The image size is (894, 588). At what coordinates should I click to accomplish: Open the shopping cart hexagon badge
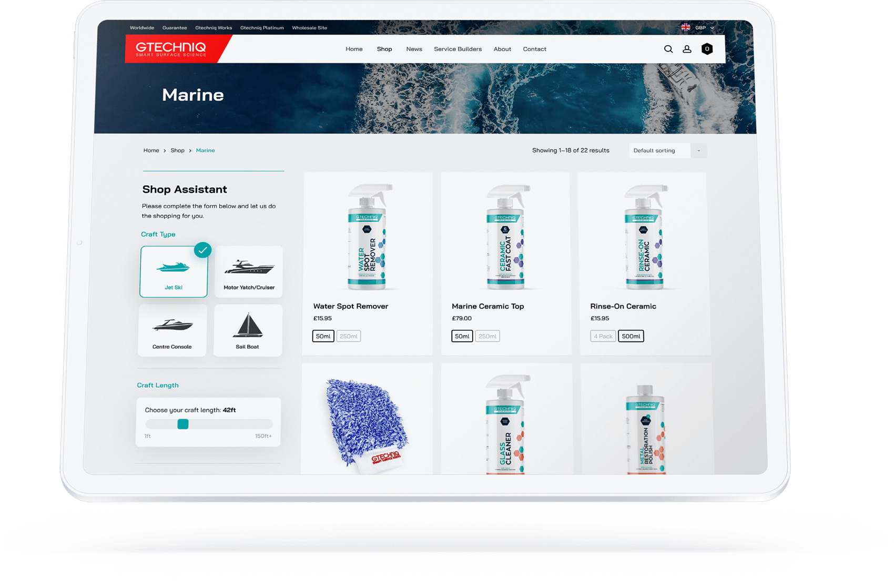point(707,49)
